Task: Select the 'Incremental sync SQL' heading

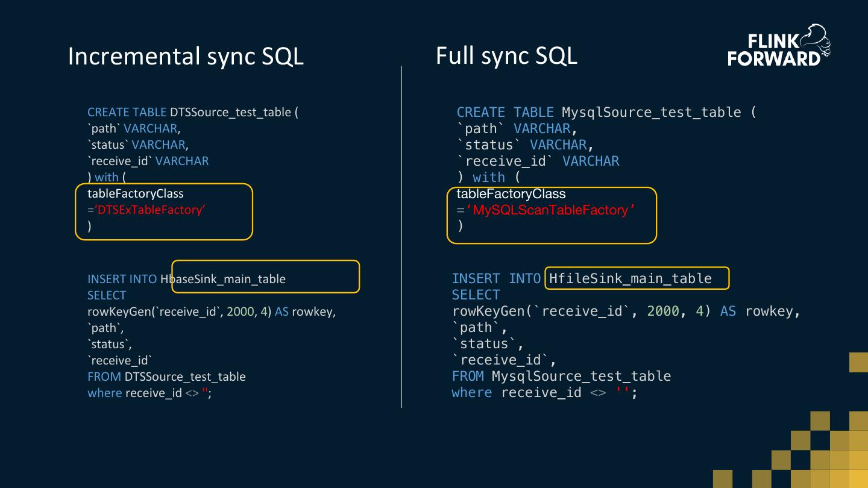Action: tap(186, 56)
